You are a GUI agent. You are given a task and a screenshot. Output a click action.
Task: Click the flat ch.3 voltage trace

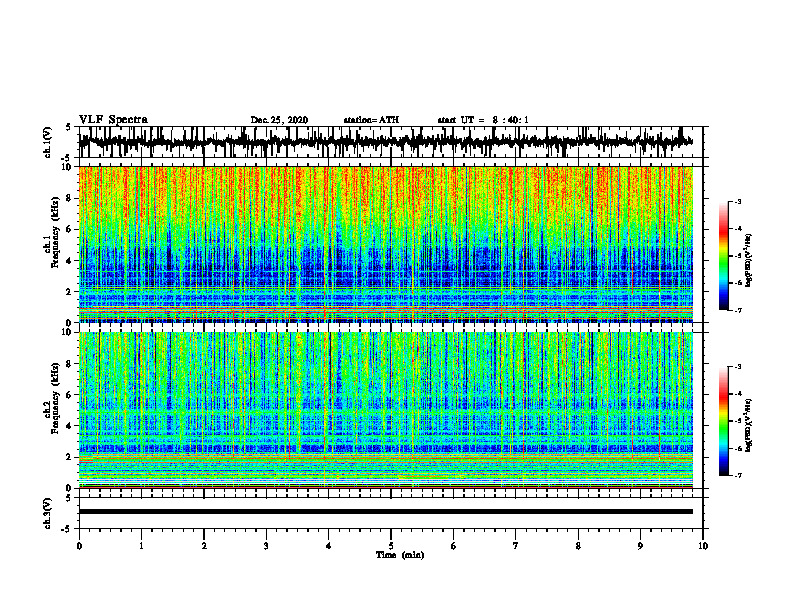coord(386,512)
